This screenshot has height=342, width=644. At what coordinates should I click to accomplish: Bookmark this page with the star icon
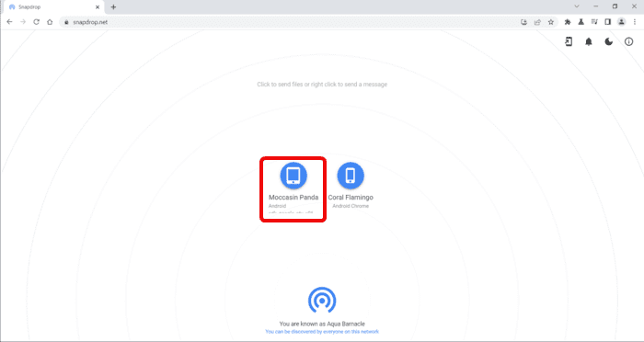click(551, 22)
